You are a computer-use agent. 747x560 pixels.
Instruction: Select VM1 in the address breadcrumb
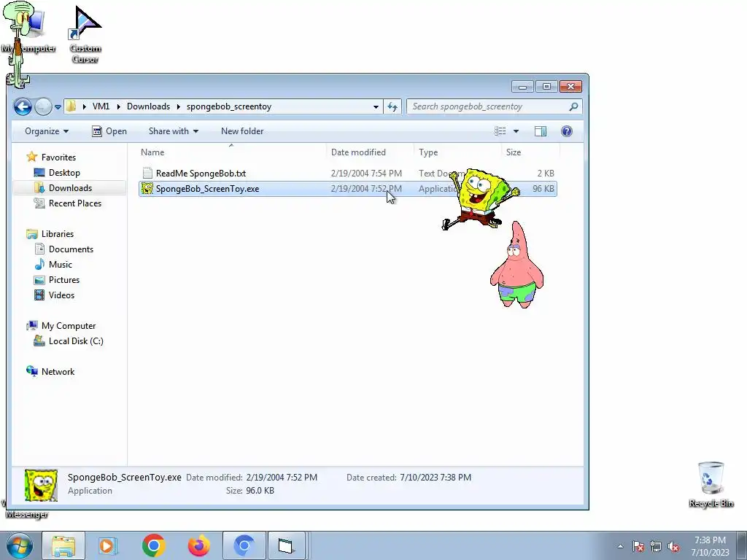[x=101, y=106]
